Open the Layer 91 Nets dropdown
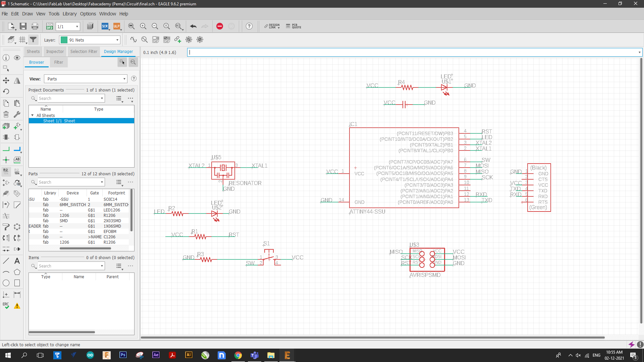The image size is (644, 362). pyautogui.click(x=117, y=40)
